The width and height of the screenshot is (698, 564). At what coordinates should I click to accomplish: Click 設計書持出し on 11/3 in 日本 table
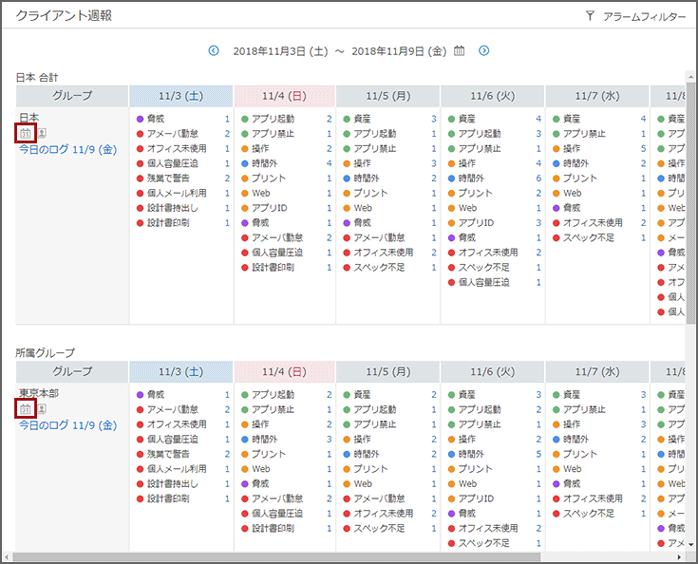point(173,208)
